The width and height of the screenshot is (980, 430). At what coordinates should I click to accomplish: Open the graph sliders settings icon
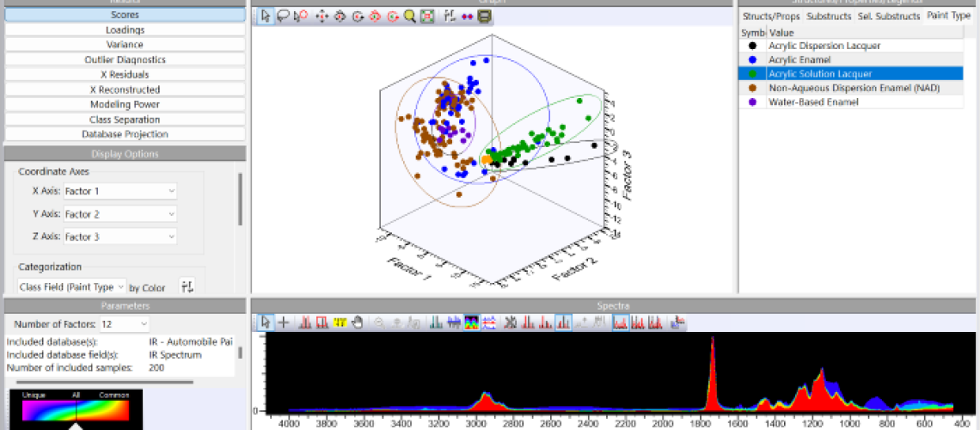point(449,17)
